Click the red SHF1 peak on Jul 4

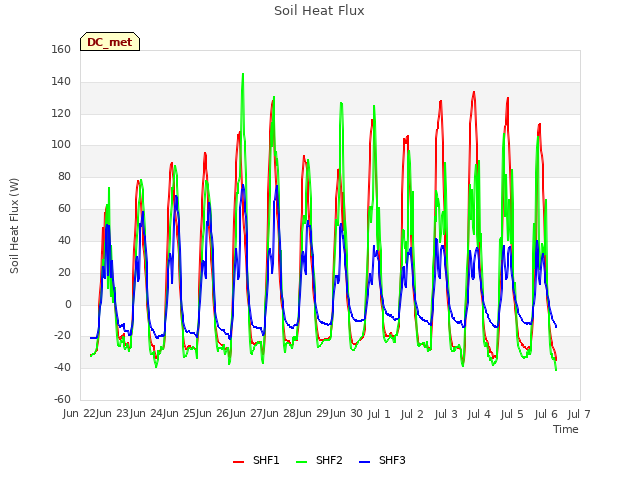[x=474, y=92]
